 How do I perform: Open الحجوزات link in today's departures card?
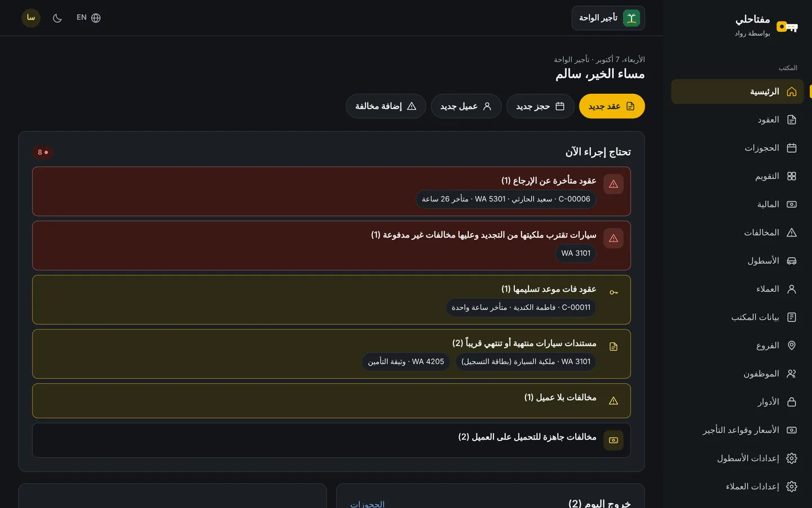coord(367,504)
